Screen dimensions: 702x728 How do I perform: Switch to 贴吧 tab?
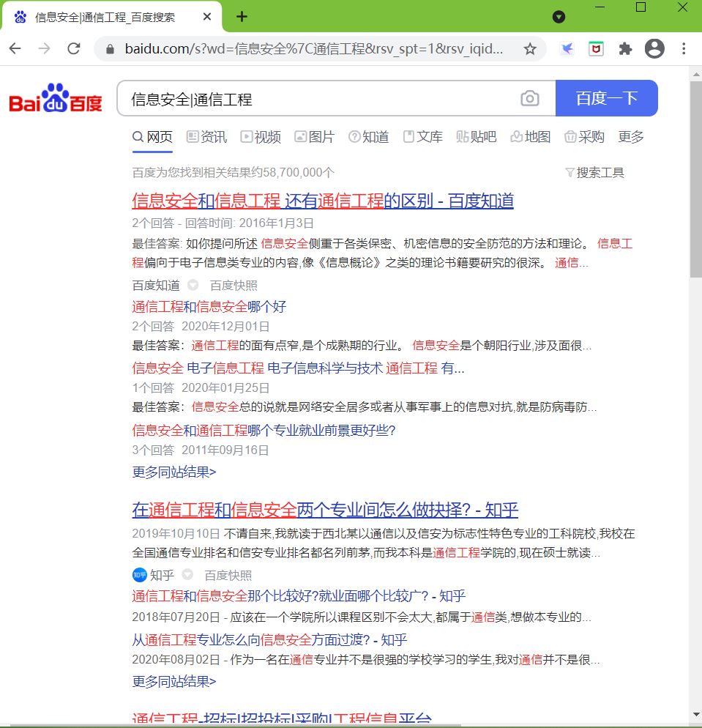[476, 137]
